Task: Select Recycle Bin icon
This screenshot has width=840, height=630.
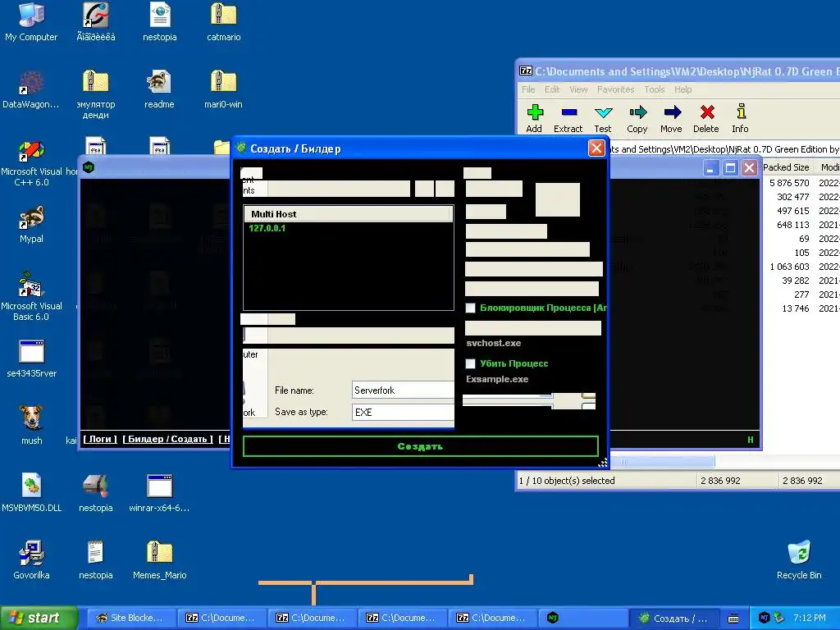Action: point(799,559)
